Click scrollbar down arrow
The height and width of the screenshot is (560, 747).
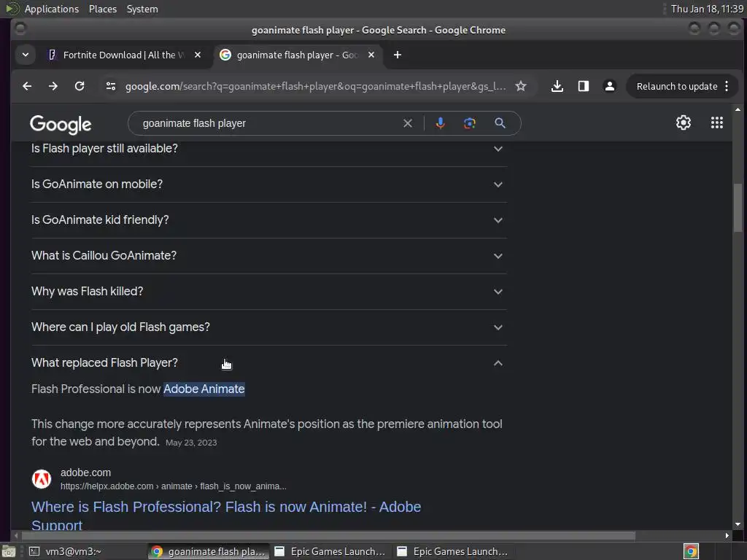click(x=738, y=524)
